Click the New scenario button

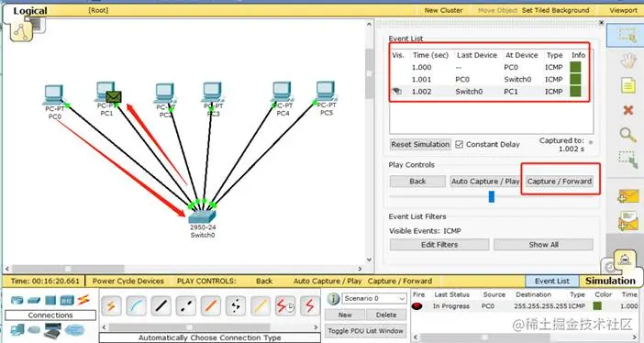345,315
